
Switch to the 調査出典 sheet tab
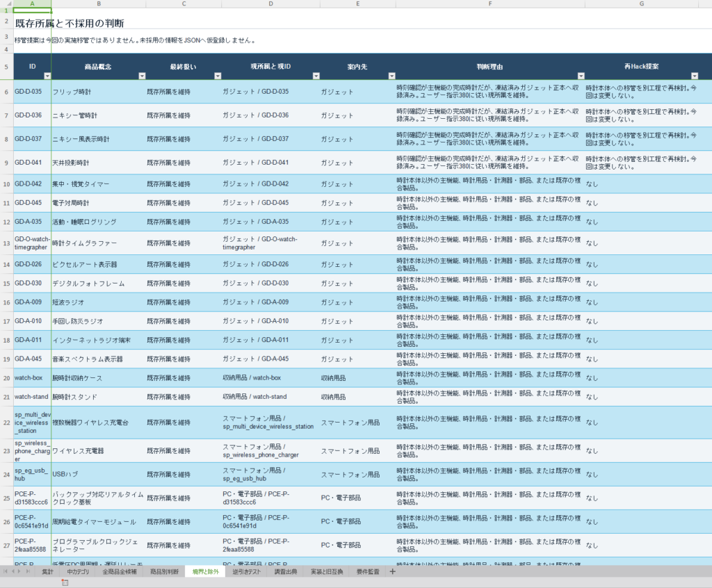(x=286, y=571)
